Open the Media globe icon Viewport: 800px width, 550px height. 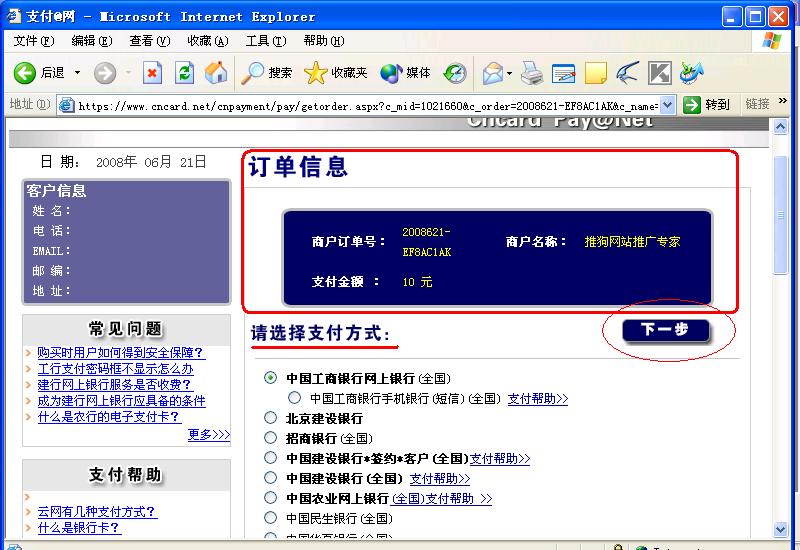tap(391, 73)
